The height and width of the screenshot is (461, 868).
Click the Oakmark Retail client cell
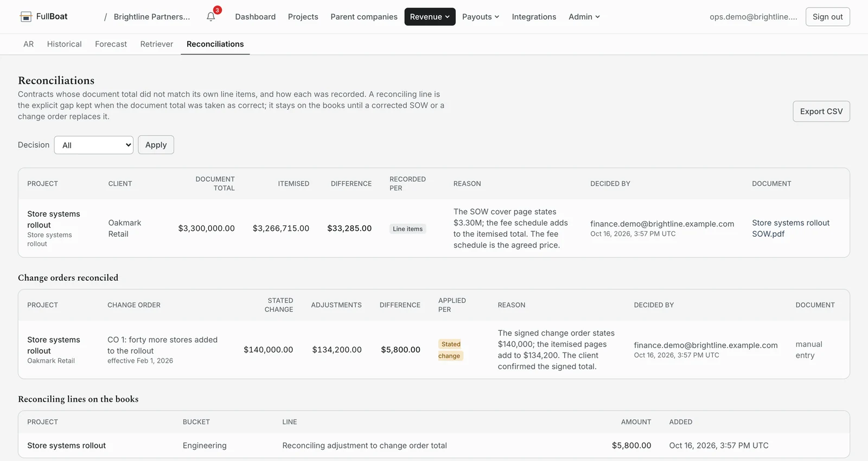(125, 229)
